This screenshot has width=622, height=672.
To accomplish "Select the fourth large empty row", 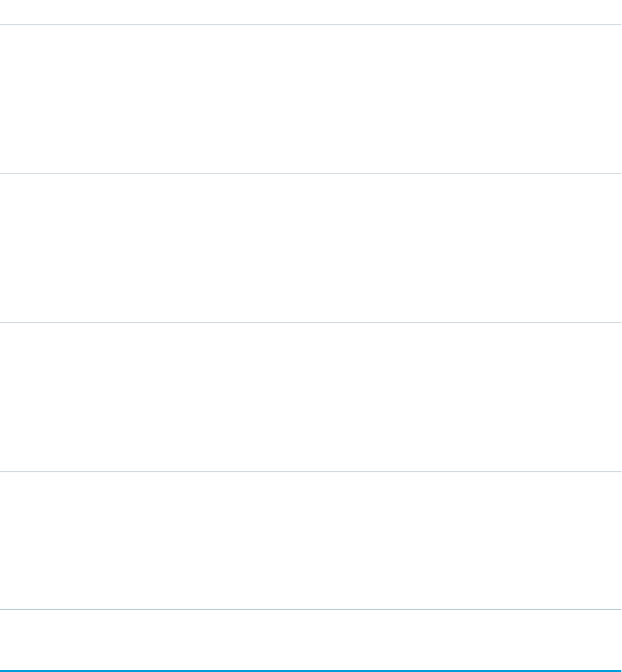I will (311, 541).
